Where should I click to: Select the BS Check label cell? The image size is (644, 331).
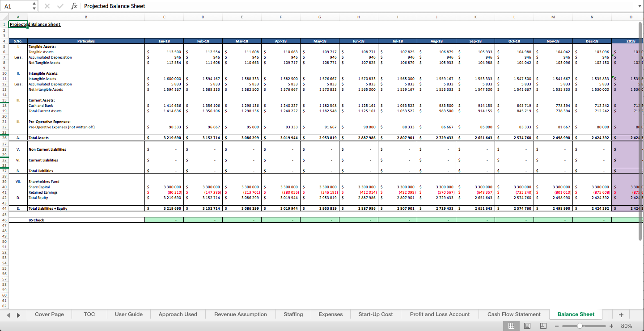click(86, 220)
